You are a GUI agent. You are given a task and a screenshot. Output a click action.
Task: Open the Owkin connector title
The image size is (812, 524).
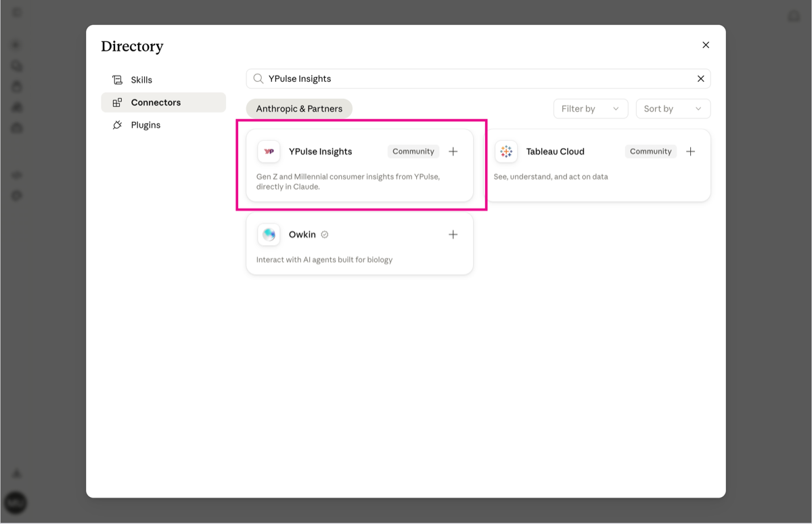pos(302,234)
